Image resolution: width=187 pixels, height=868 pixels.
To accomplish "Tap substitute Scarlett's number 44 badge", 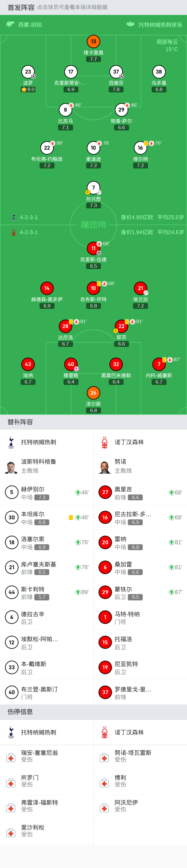I will [x=12, y=592].
